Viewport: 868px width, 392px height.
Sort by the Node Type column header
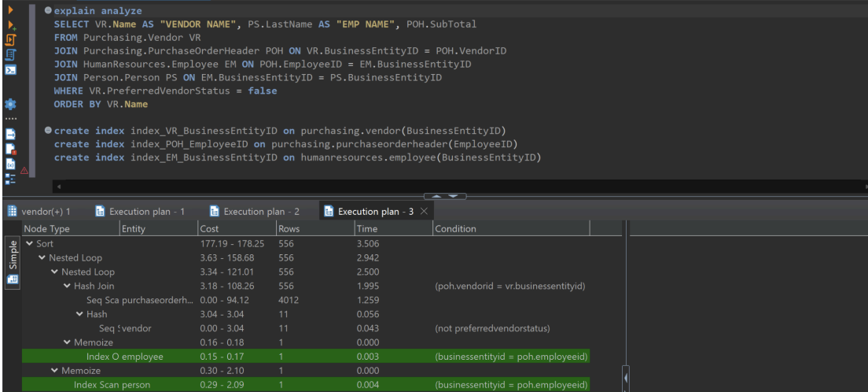pos(70,228)
